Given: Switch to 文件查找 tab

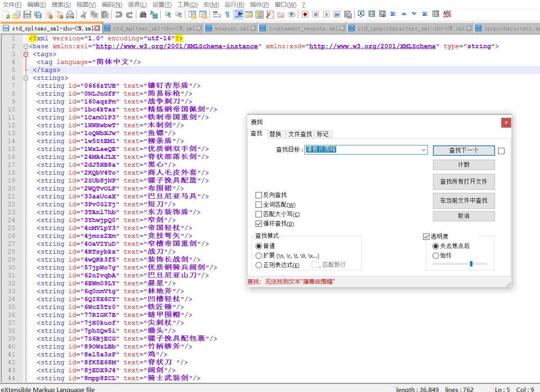Looking at the screenshot, I should click(x=300, y=134).
